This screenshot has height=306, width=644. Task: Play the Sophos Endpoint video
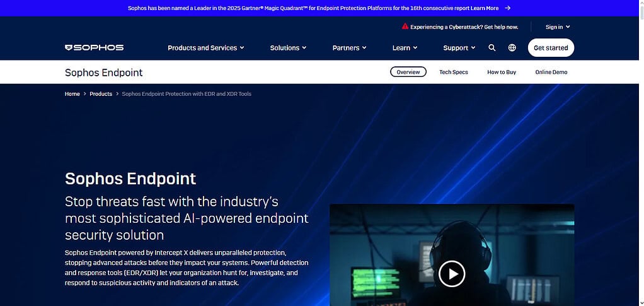(452, 274)
